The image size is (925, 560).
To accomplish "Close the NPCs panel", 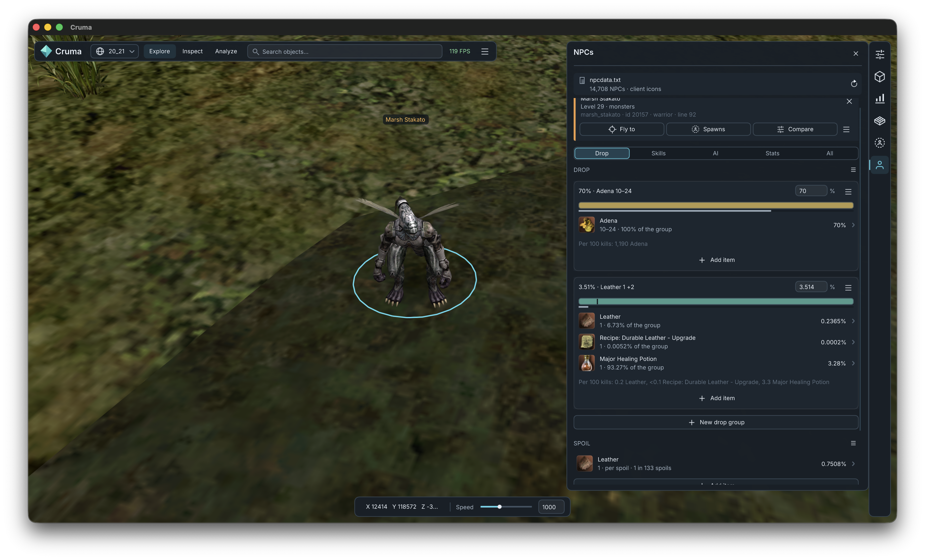I will pyautogui.click(x=856, y=54).
